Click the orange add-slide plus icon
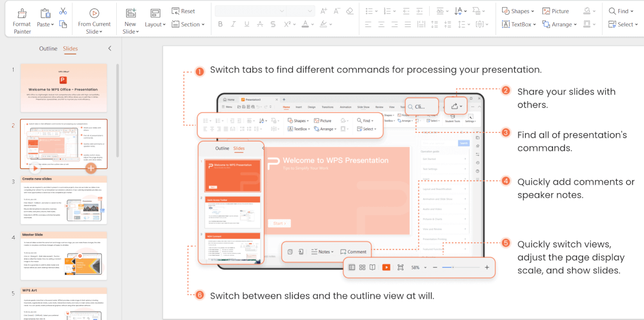The height and width of the screenshot is (320, 644). click(91, 168)
